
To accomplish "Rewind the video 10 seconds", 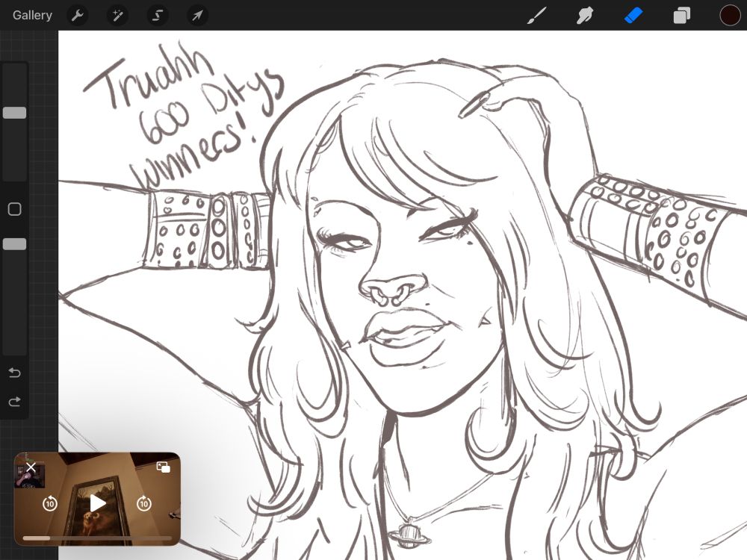I will (x=50, y=503).
